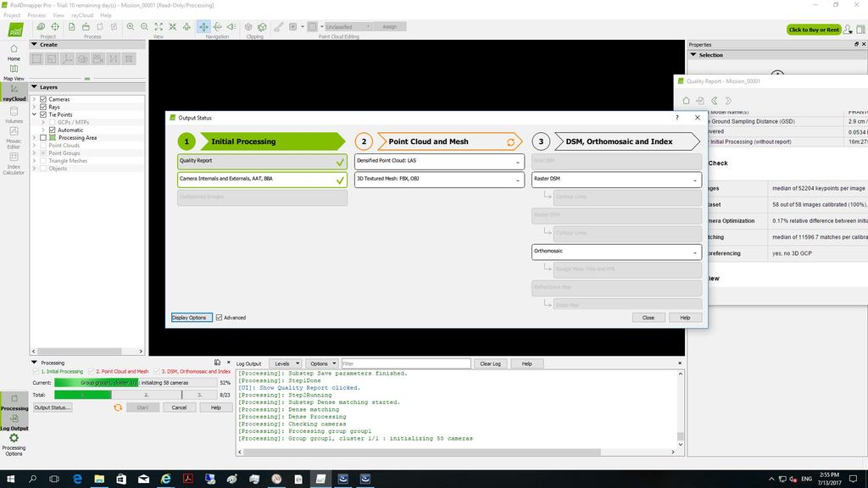Viewport: 868px width, 488px height.
Task: Toggle the Rays layer checkbox
Action: point(43,107)
